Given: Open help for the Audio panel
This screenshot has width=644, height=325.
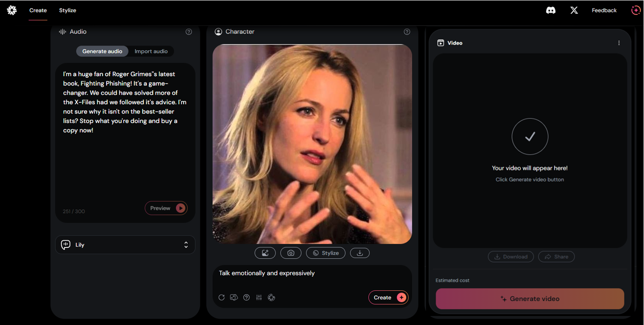Looking at the screenshot, I should coord(189,32).
